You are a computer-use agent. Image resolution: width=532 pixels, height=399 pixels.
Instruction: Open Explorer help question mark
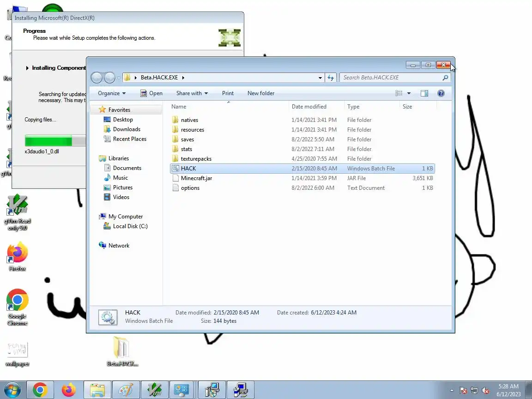tap(441, 93)
